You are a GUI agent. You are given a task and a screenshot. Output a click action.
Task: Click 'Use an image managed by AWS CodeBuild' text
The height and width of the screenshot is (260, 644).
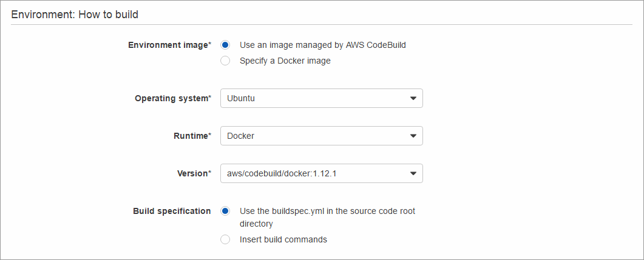(322, 45)
